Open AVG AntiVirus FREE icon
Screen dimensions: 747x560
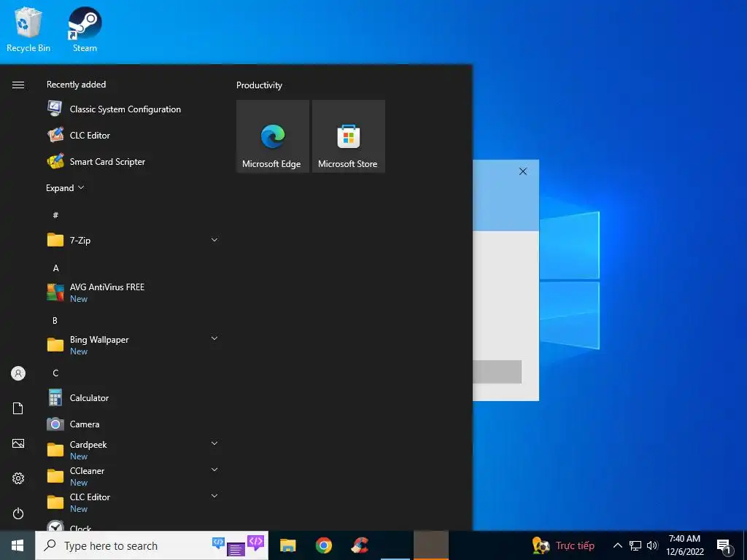[x=55, y=292]
